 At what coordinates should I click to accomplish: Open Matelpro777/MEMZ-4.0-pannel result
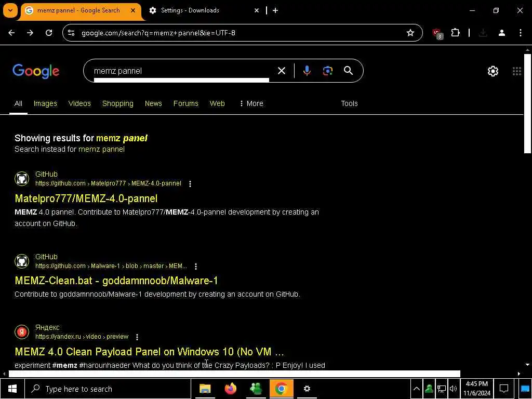click(x=86, y=198)
